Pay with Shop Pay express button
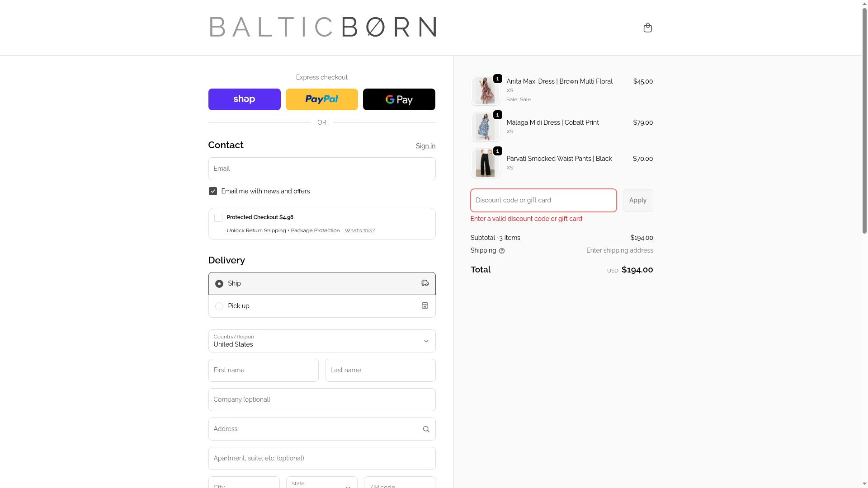Image resolution: width=868 pixels, height=488 pixels. click(x=244, y=99)
